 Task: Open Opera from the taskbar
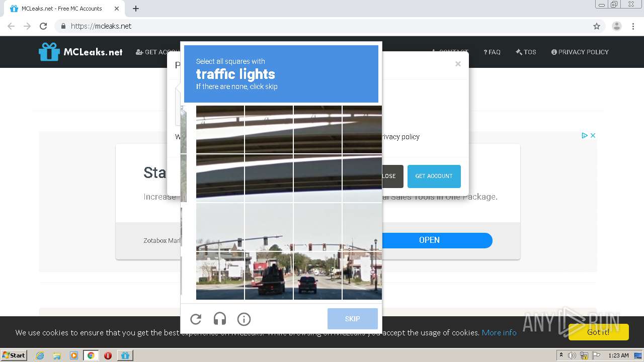coord(108,355)
